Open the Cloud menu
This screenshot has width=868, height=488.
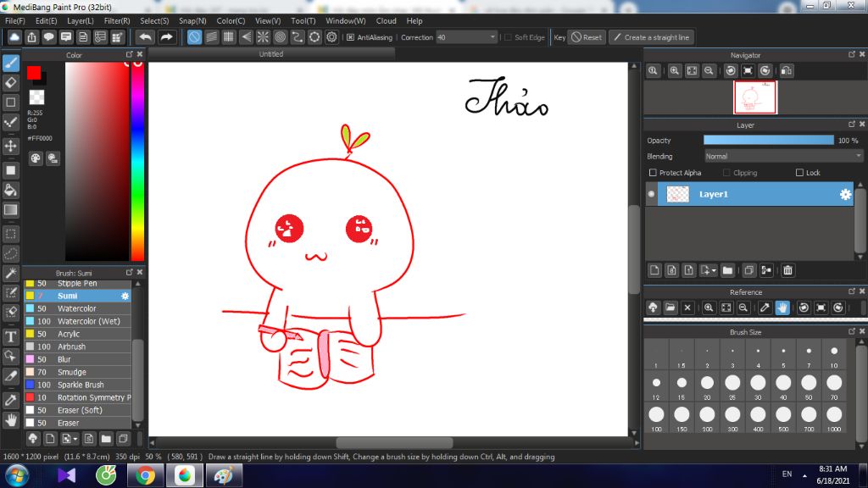(387, 21)
